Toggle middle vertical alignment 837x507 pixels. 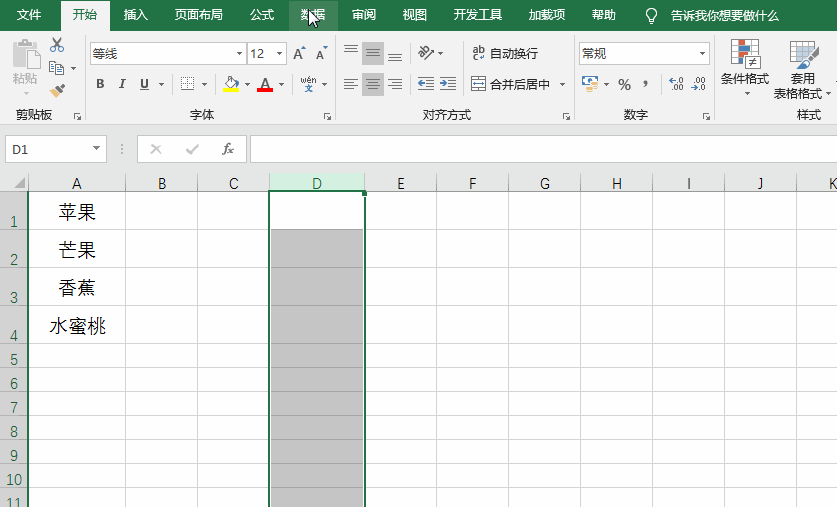[373, 53]
